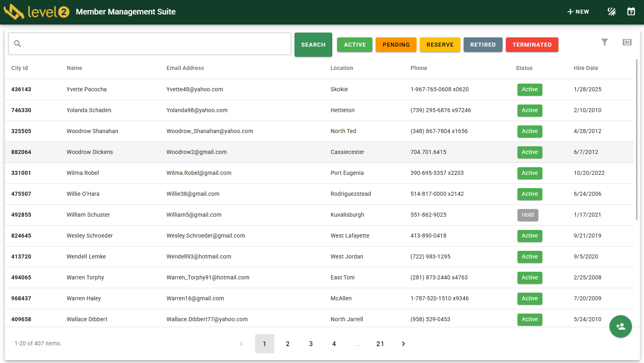Filter by TERMINATED status

[x=532, y=45]
